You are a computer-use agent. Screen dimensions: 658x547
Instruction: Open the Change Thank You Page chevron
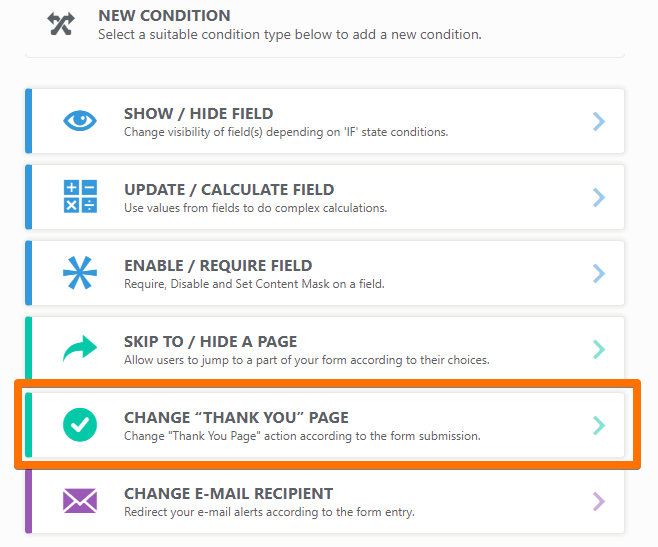tap(598, 425)
